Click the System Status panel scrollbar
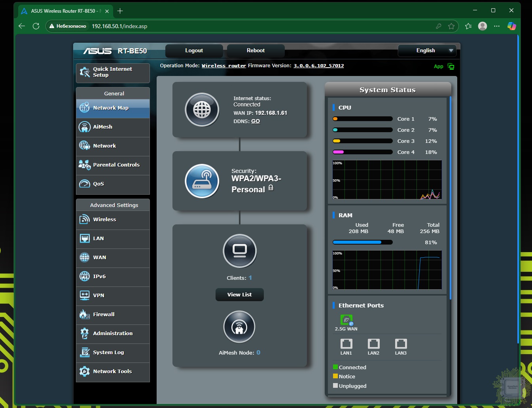The width and height of the screenshot is (532, 408). pos(450,198)
